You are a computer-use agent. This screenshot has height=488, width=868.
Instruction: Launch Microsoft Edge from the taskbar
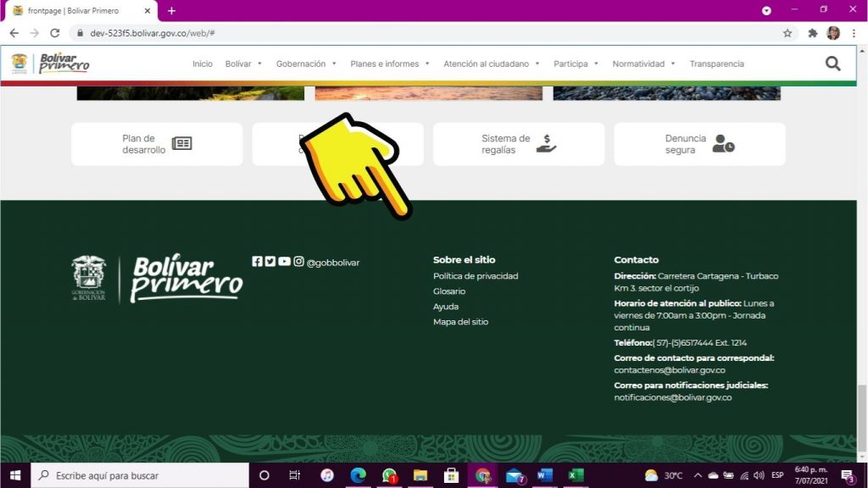pyautogui.click(x=359, y=475)
